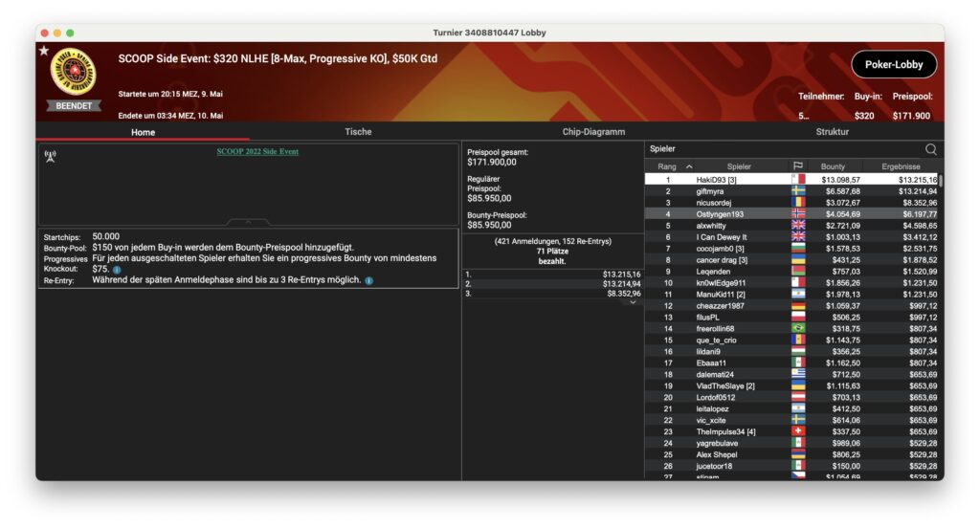This screenshot has height=528, width=980.
Task: Sort by Rang column arrow
Action: point(689,166)
